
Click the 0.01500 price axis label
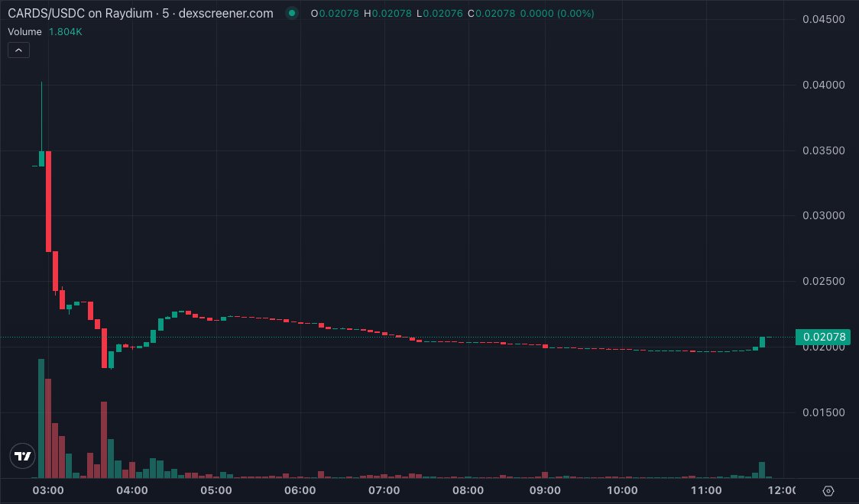[823, 412]
